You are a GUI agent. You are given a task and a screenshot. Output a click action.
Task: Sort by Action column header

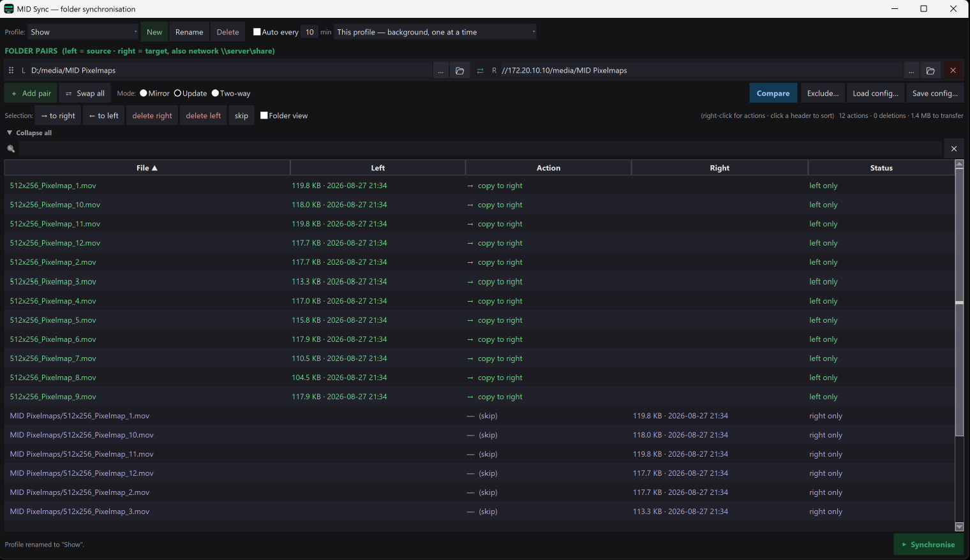(x=548, y=168)
